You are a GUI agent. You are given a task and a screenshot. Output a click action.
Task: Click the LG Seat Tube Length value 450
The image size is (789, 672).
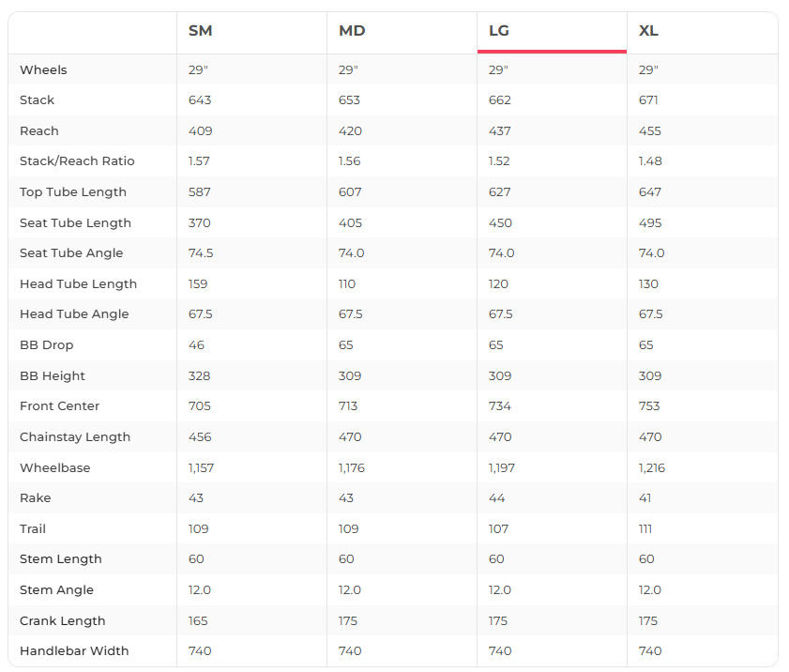click(499, 223)
